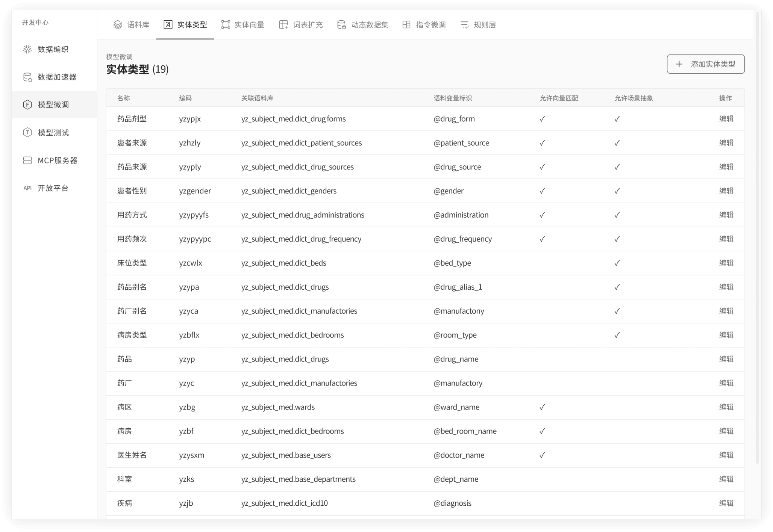
Task: Toggle 允许向量匹配 check for 医生姓名 row
Action: point(542,455)
